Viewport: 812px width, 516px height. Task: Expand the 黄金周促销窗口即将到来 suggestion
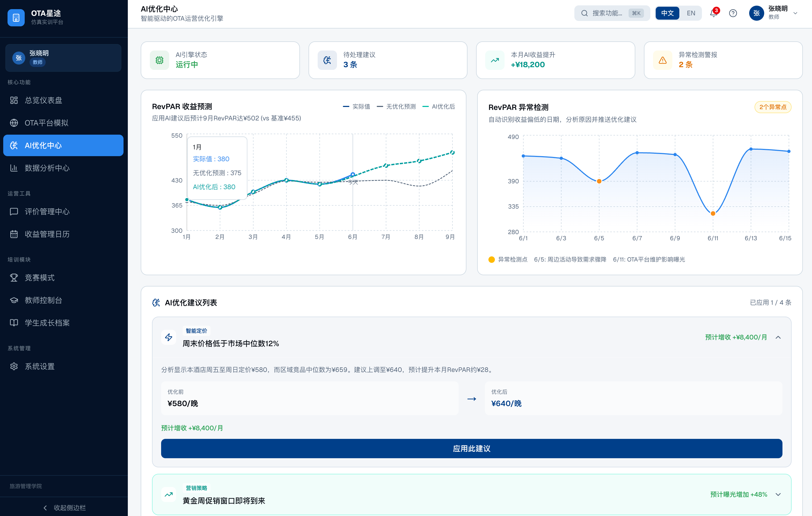point(778,494)
